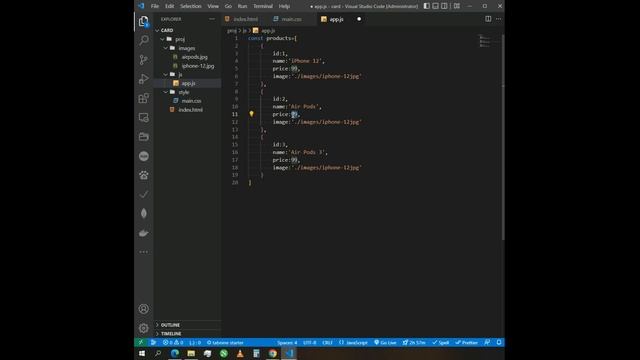This screenshot has height=360, width=640.
Task: Open the Selection menu
Action: tap(191, 6)
